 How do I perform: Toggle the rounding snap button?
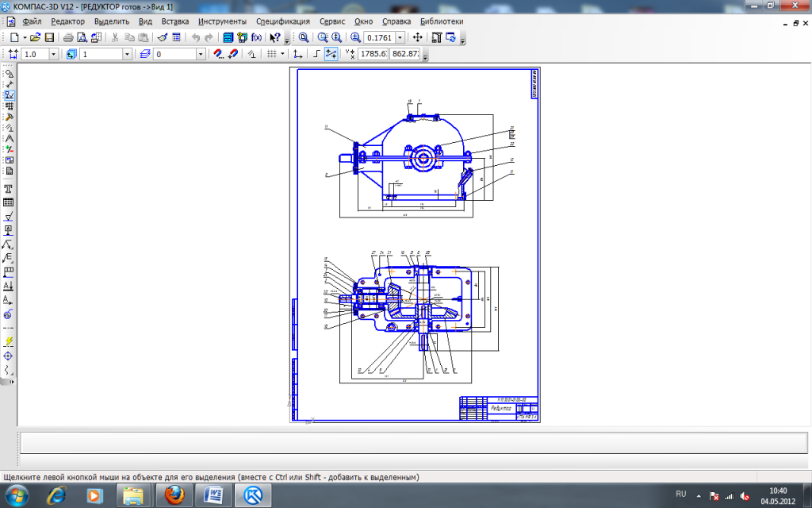[331, 54]
